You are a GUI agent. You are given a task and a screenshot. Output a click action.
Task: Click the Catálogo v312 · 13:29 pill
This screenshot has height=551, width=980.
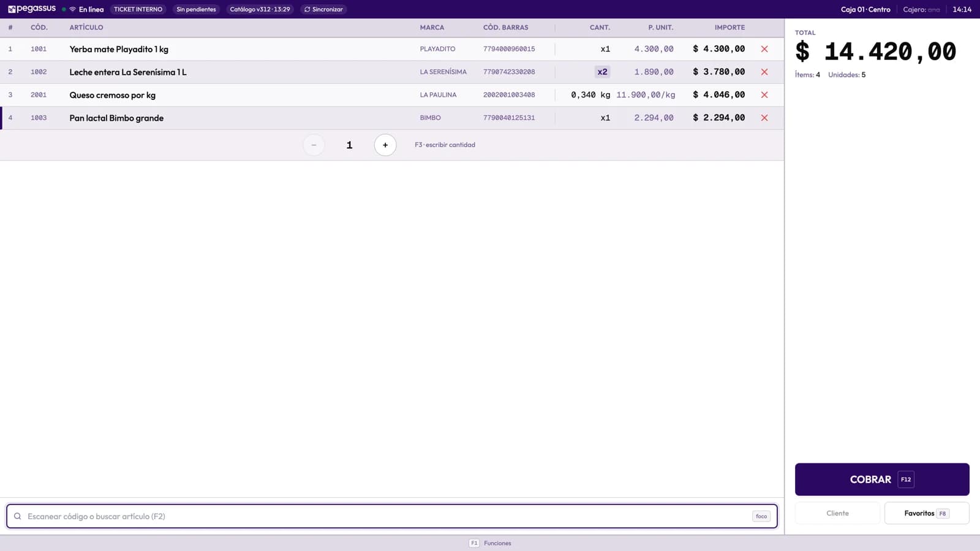point(260,9)
